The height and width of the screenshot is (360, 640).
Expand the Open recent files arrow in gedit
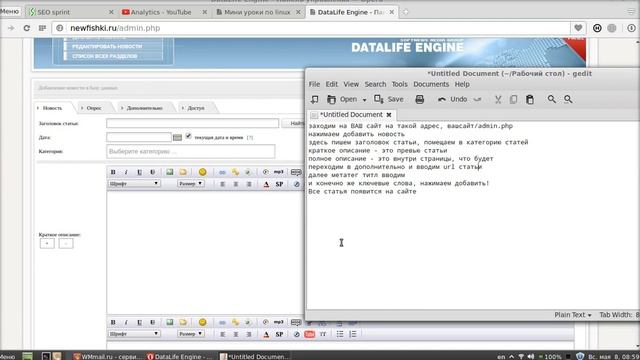coord(364,100)
